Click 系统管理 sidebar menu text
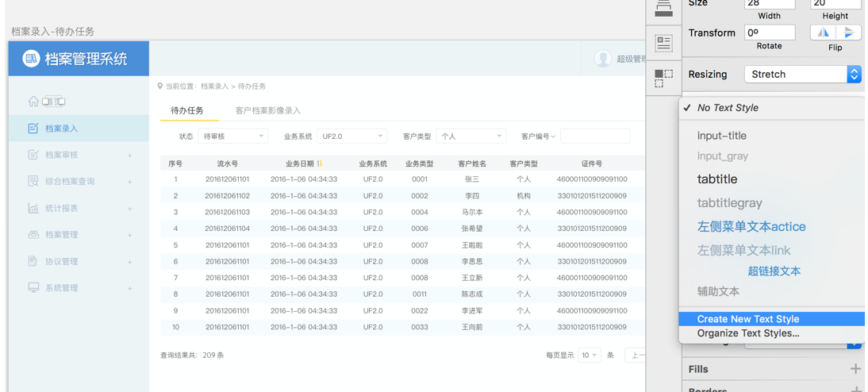This screenshot has height=392, width=868. click(61, 288)
